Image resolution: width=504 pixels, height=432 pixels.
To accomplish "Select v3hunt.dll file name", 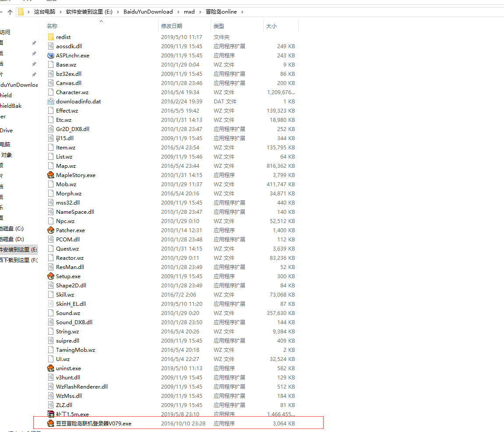I will 68,378.
